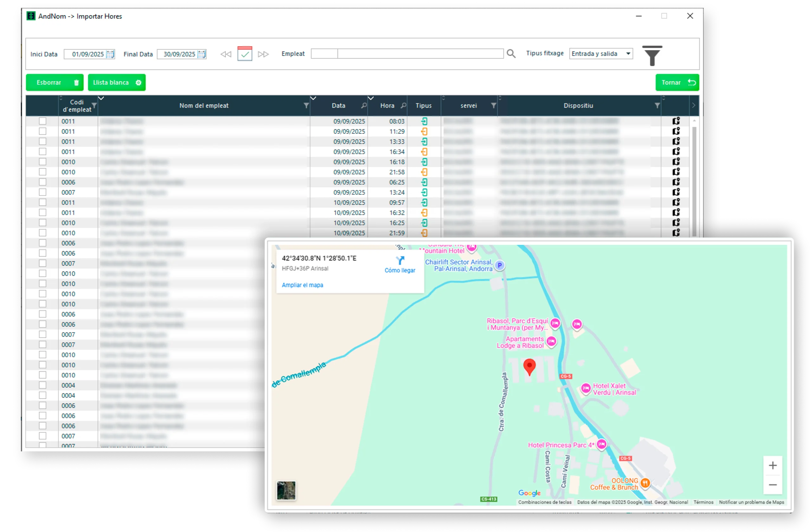Tick checkbox for the 08:03 row
The width and height of the screenshot is (812, 532).
[x=42, y=121]
